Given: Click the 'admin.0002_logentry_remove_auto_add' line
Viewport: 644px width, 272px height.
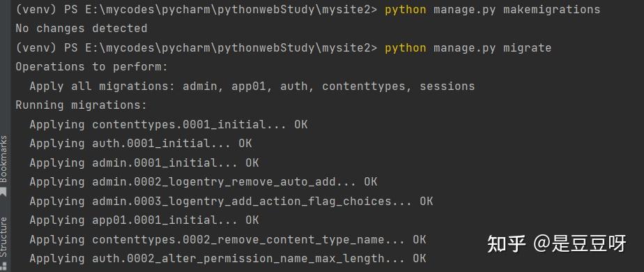Looking at the screenshot, I should coord(204,181).
